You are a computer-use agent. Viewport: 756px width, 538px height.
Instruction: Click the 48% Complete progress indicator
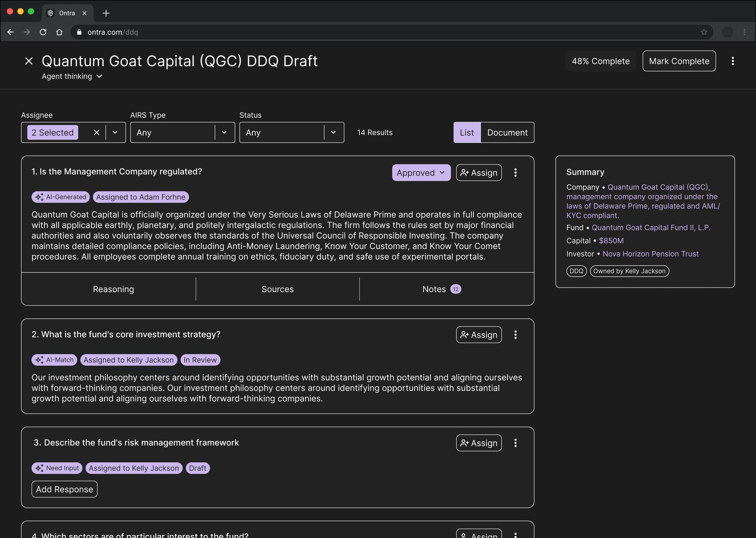click(601, 61)
